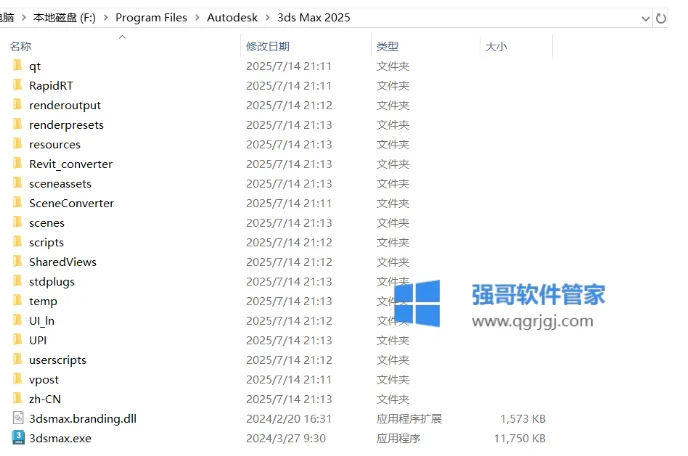The image size is (688, 456).
Task: Go to Program Files in breadcrumb
Action: coord(151,18)
